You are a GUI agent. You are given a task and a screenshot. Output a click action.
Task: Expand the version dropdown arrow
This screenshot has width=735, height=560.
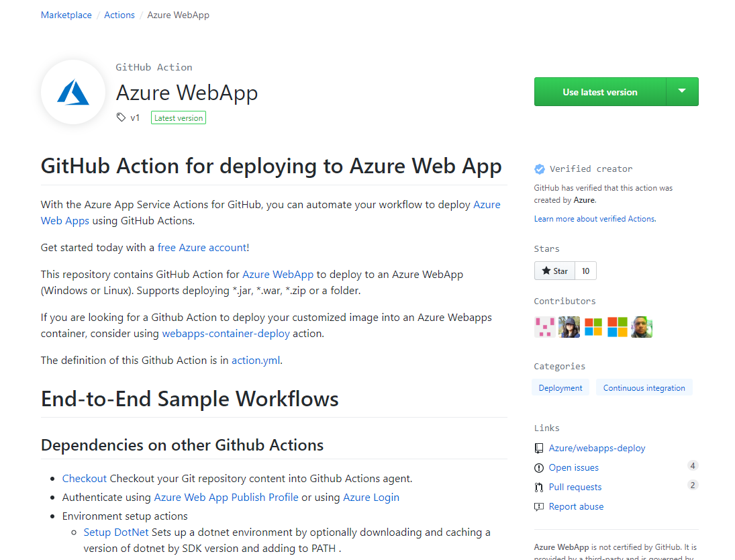(682, 91)
